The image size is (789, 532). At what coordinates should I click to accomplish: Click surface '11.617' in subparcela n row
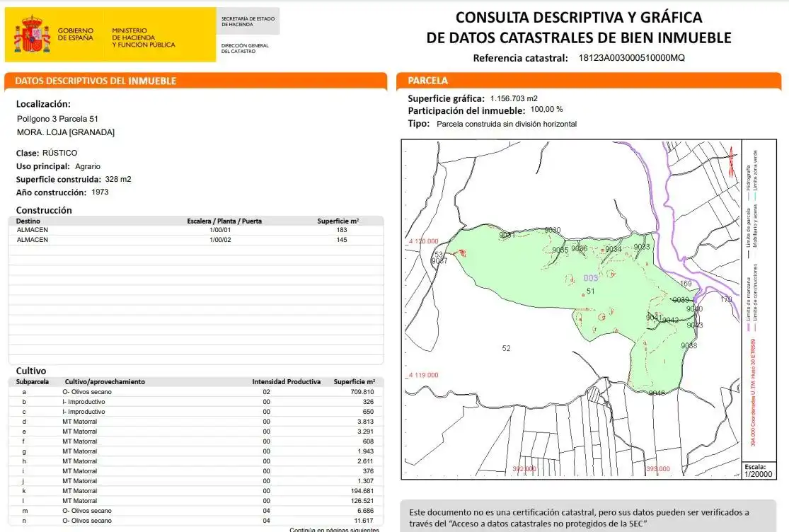tap(364, 521)
